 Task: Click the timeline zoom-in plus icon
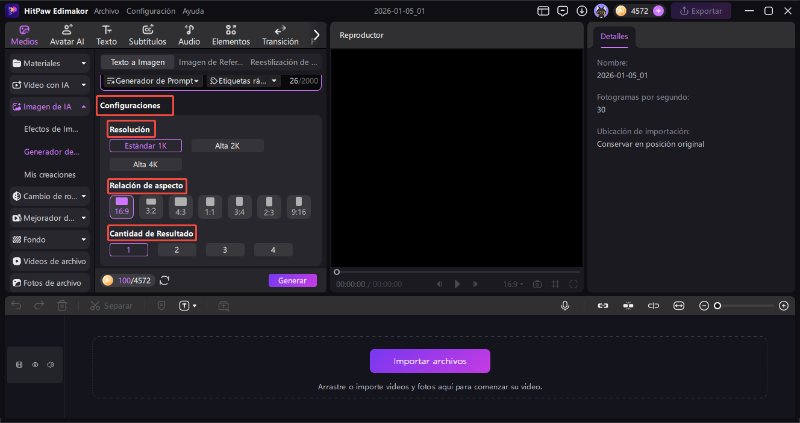[781, 305]
